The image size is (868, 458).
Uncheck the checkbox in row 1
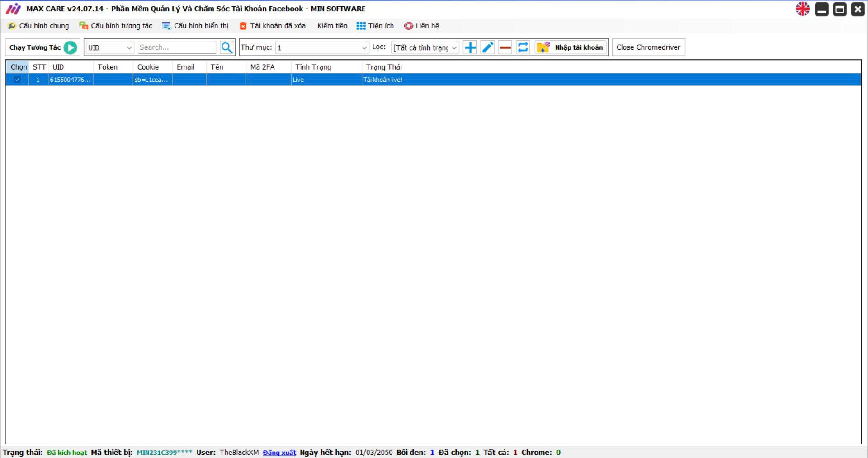tap(17, 80)
